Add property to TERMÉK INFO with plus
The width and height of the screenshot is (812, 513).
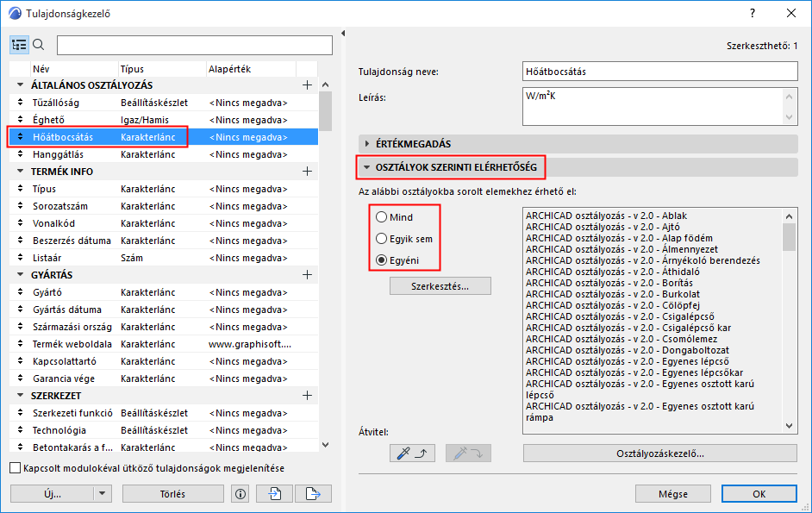coord(307,171)
